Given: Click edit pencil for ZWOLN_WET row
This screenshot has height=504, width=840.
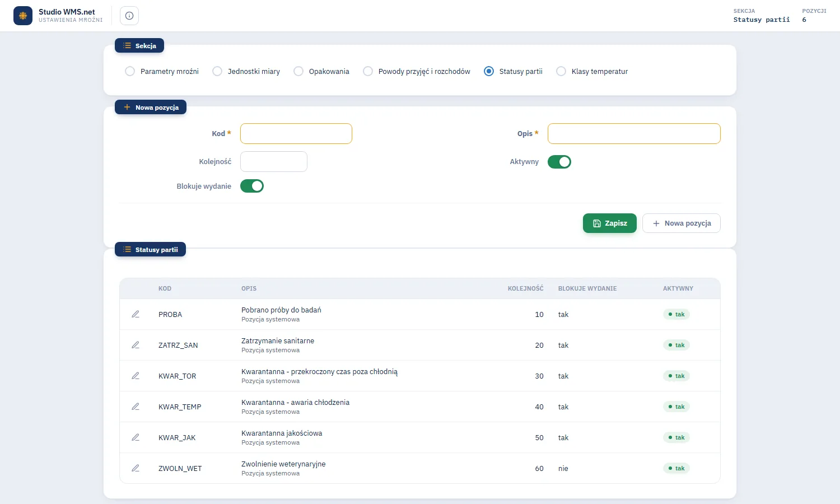Looking at the screenshot, I should pyautogui.click(x=136, y=468).
